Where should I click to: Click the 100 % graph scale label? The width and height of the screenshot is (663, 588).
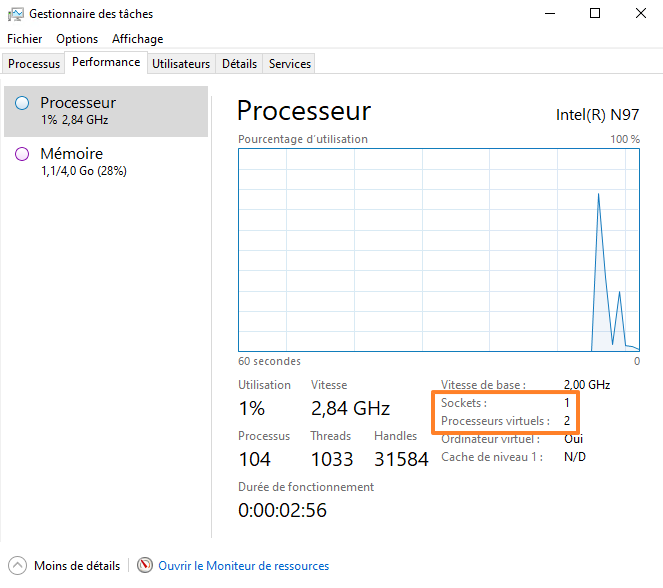(625, 139)
